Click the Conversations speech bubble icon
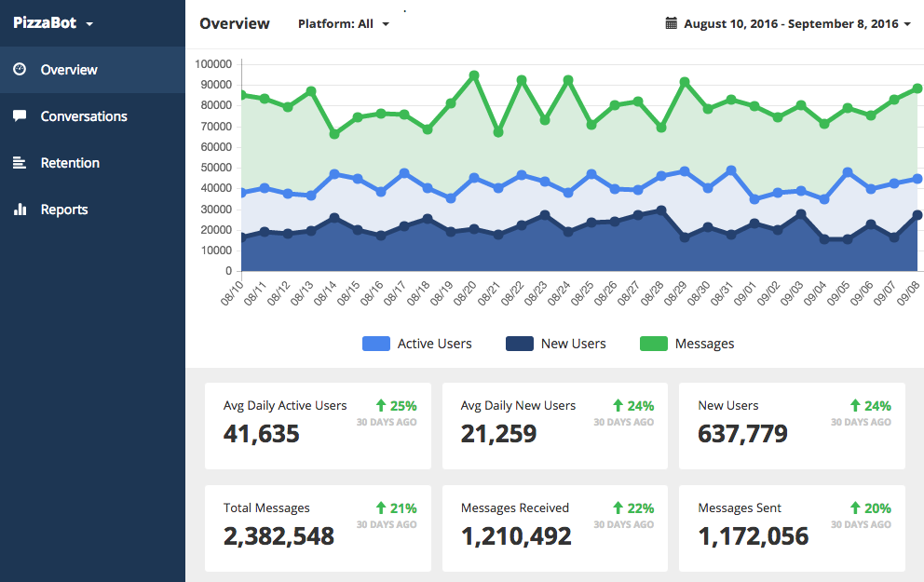 pyautogui.click(x=20, y=115)
